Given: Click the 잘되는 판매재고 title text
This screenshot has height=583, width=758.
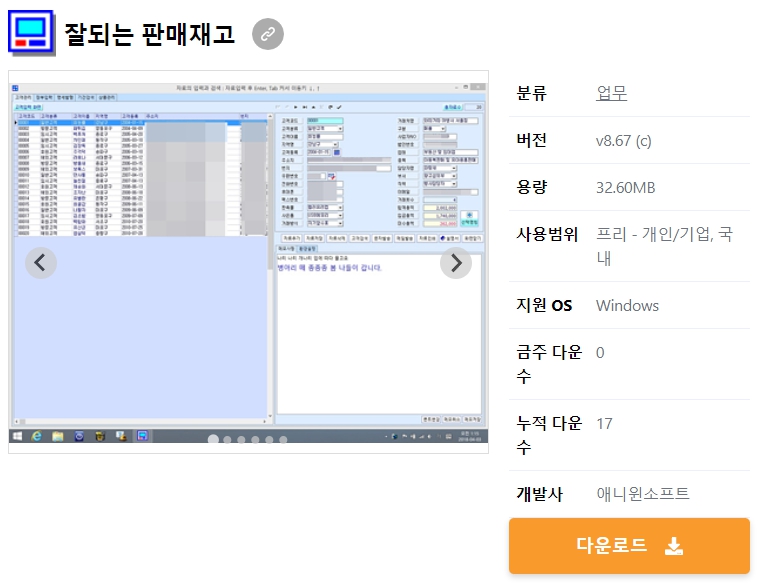Looking at the screenshot, I should tap(149, 34).
